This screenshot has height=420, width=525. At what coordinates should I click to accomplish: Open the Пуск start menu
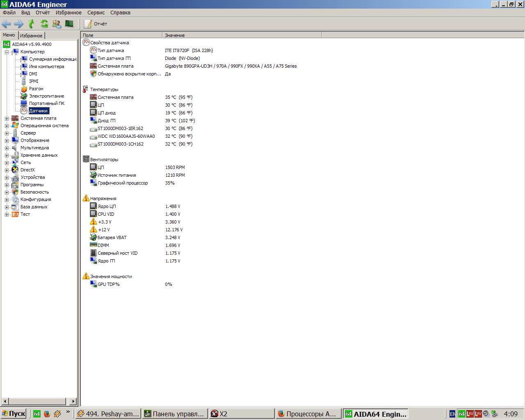tap(14, 414)
